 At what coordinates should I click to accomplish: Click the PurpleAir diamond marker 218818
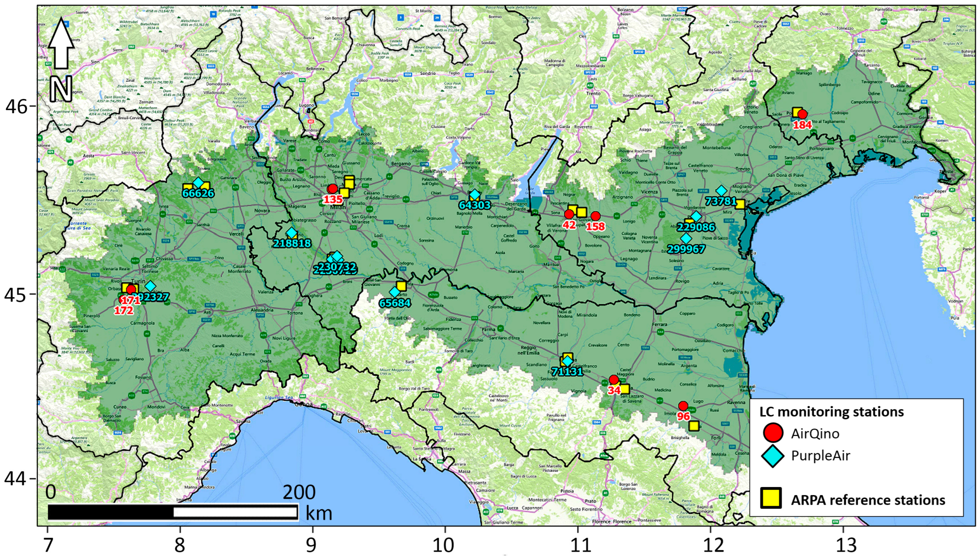coord(291,233)
